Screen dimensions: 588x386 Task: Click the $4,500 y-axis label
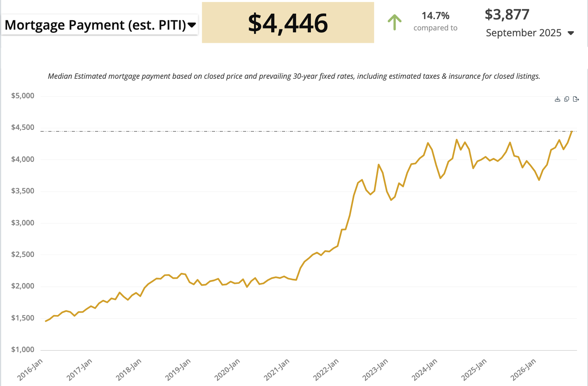[23, 127]
